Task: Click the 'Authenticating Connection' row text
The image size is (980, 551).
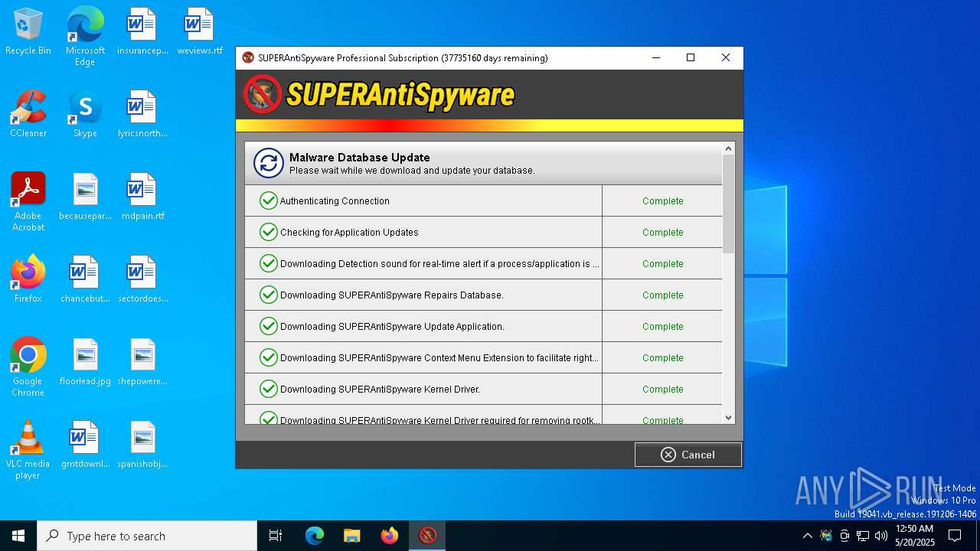Action: [x=335, y=201]
